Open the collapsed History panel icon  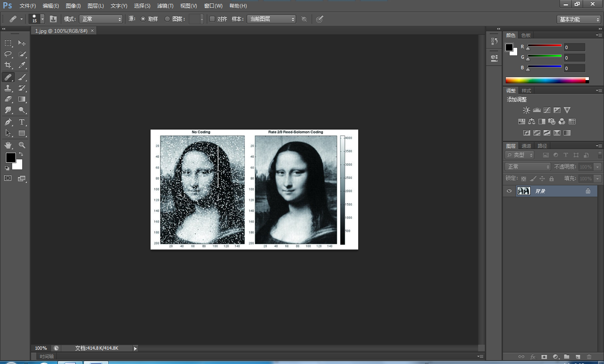495,42
